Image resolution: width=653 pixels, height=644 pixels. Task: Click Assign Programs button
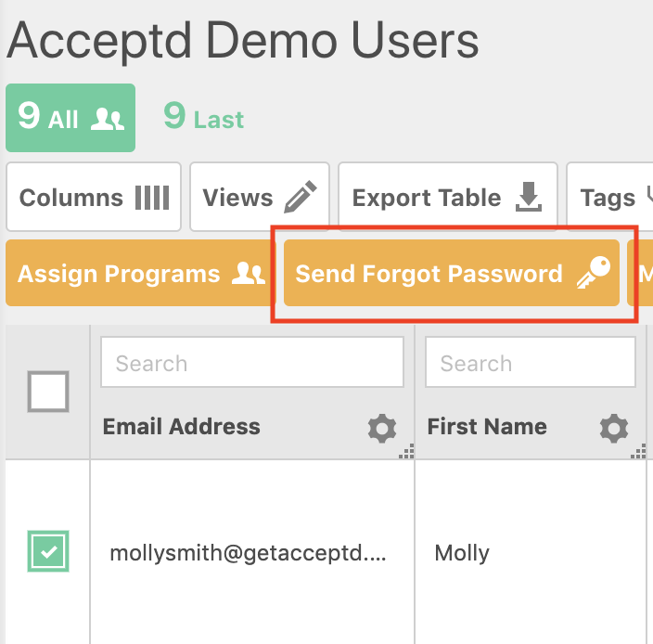pos(141,273)
